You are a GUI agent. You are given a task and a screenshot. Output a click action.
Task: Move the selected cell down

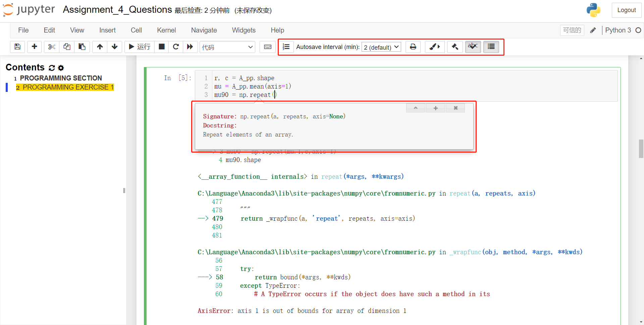[x=114, y=47]
